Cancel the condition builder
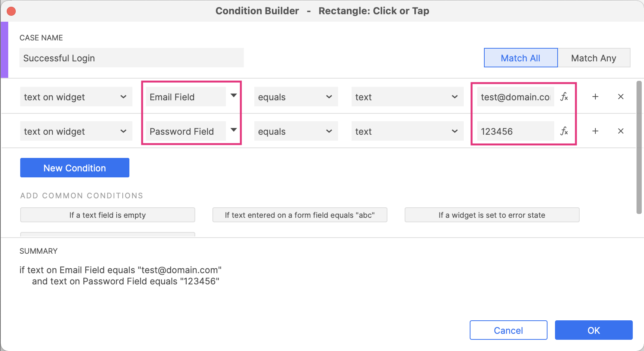Viewport: 644px width, 351px height. [508, 330]
